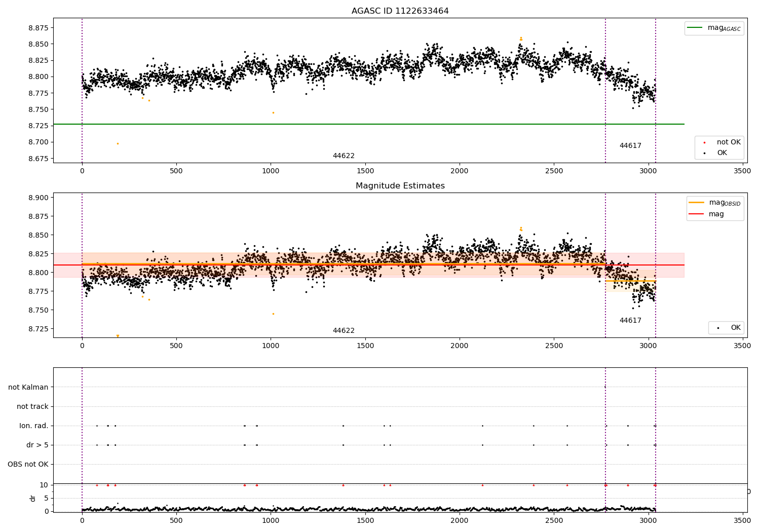Click the 1500 x-tick under the top plot
The image size is (760, 532).
pyautogui.click(x=365, y=171)
